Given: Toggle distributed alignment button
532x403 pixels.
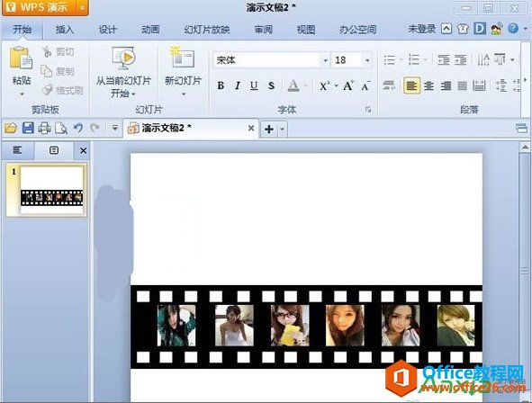Looking at the screenshot, I should 479,86.
